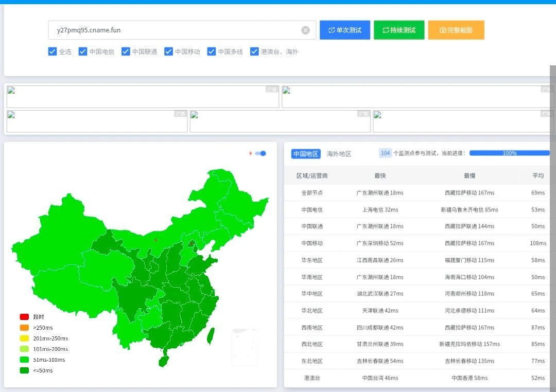This screenshot has height=392, width=556.
Task: Click the red marker on the map
Action: point(156,240)
